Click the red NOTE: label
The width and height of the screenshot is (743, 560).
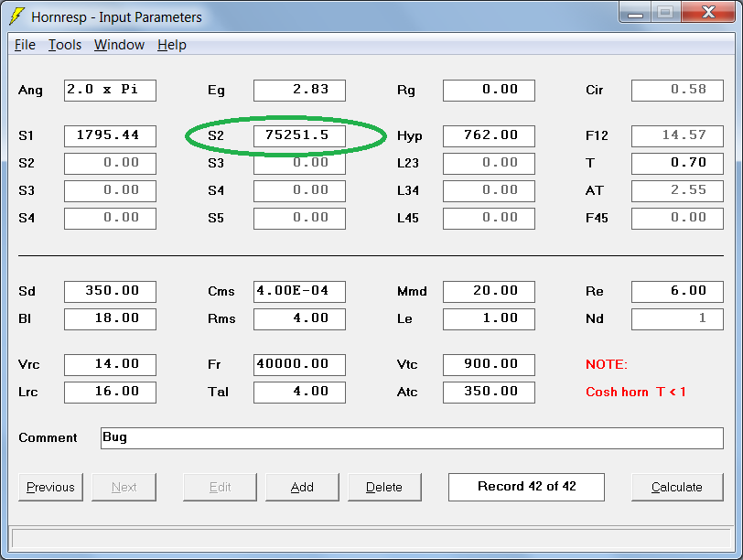click(607, 364)
